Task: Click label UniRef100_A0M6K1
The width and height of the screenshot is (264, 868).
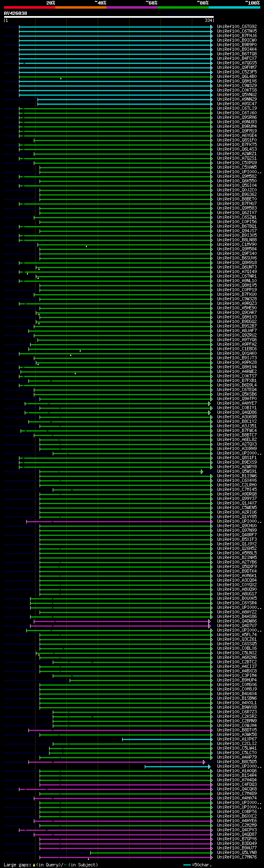Action: pyautogui.click(x=237, y=576)
